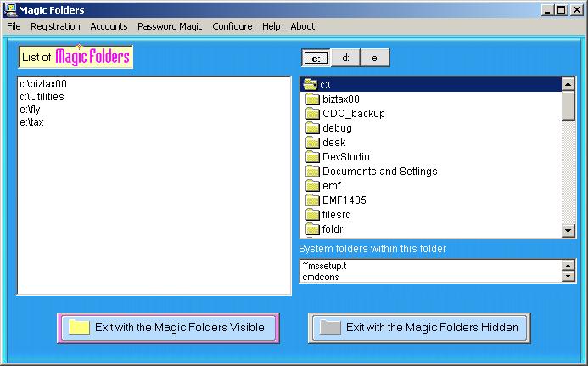Image resolution: width=588 pixels, height=366 pixels.
Task: Click the desk folder icon
Action: (x=312, y=143)
